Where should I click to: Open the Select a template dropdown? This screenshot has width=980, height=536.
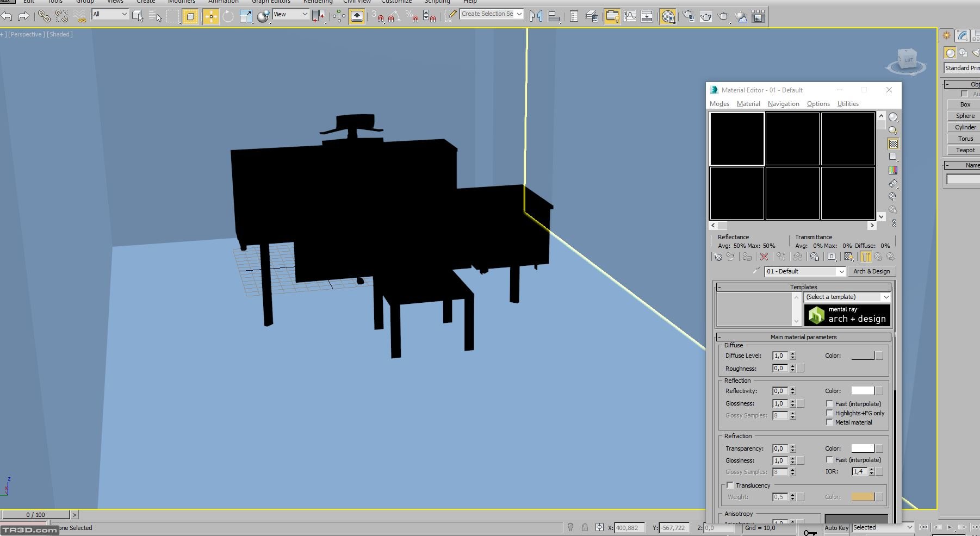pyautogui.click(x=847, y=297)
